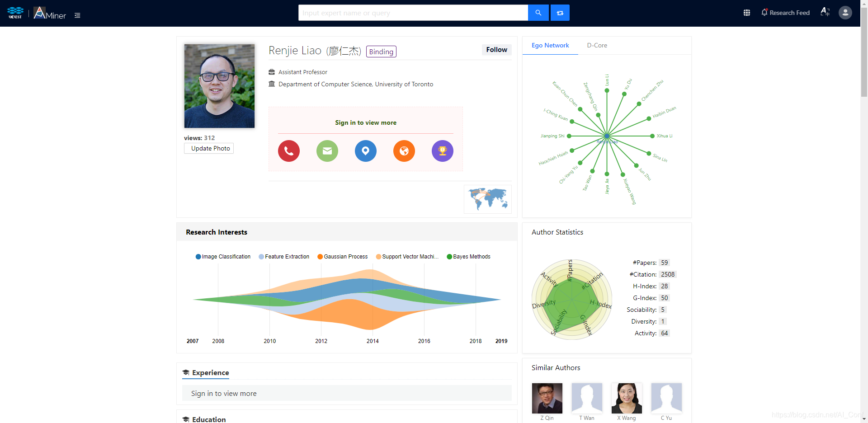
Task: Click the central Renjie Liao network node
Action: 607,136
